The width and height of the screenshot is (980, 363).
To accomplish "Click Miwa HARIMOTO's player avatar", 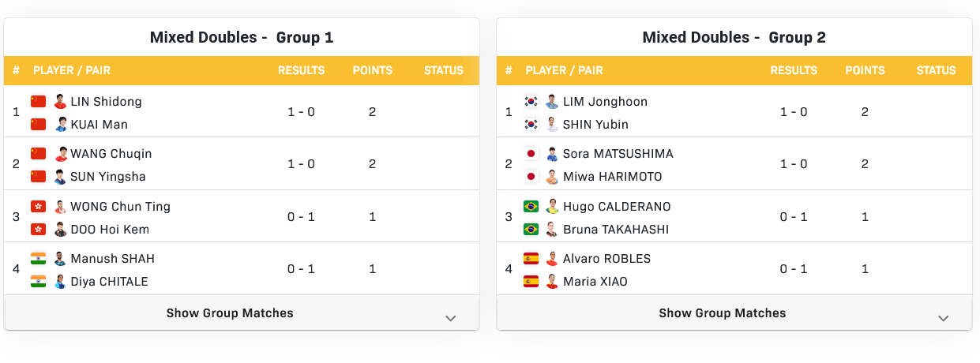I will (553, 177).
